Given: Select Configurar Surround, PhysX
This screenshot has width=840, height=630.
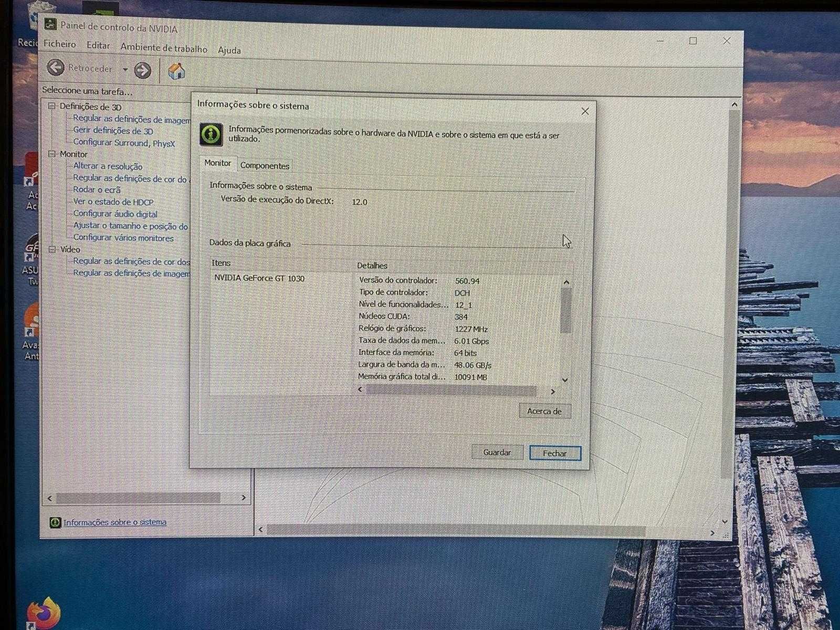Looking at the screenshot, I should pyautogui.click(x=124, y=143).
